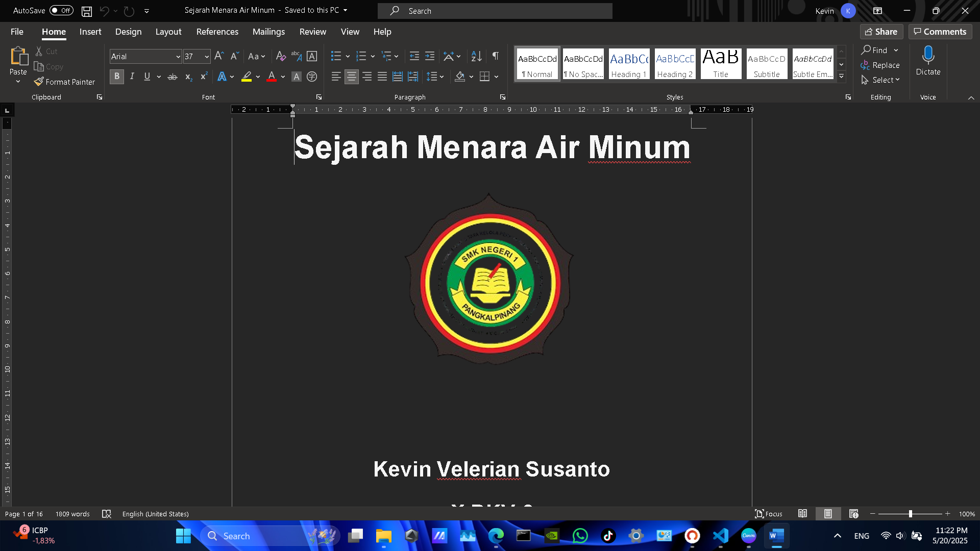
Task: Align text left
Action: pos(336,77)
